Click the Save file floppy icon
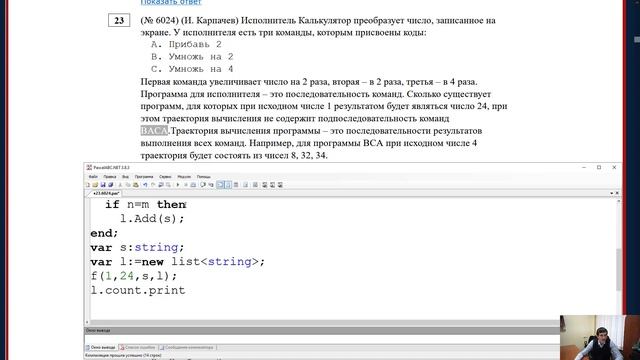Viewport: 640px width, 360px height. click(103, 185)
